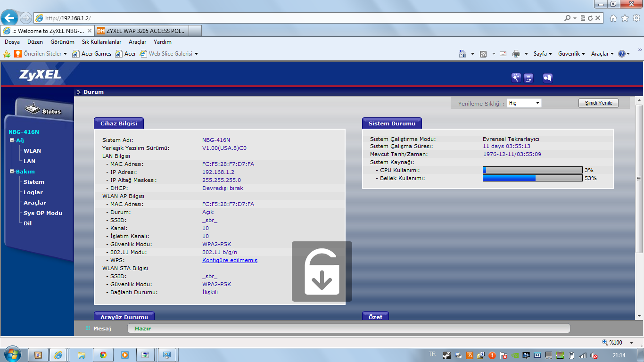644x362 pixels.
Task: Open Google Chrome from the taskbar
Action: click(103, 355)
